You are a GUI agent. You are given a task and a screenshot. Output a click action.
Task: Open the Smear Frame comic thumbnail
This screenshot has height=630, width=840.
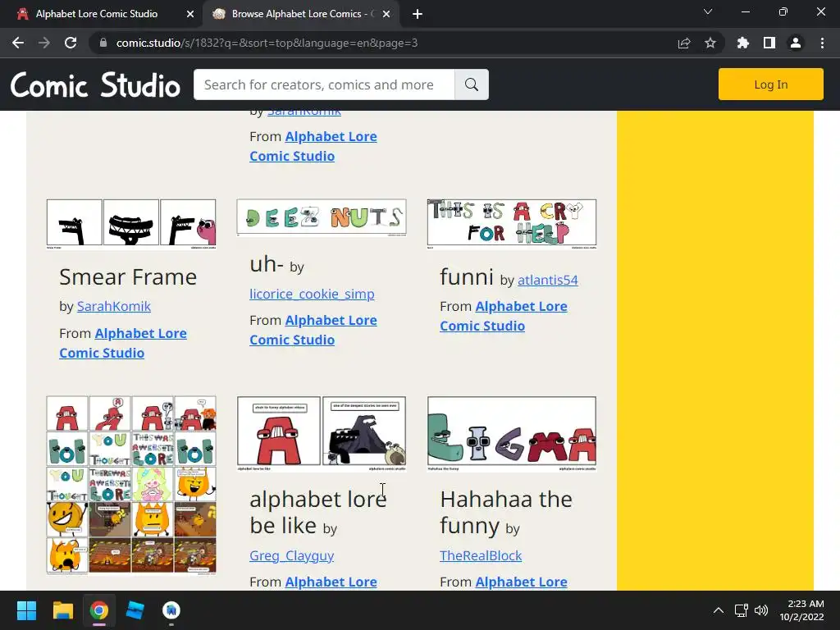click(x=131, y=224)
